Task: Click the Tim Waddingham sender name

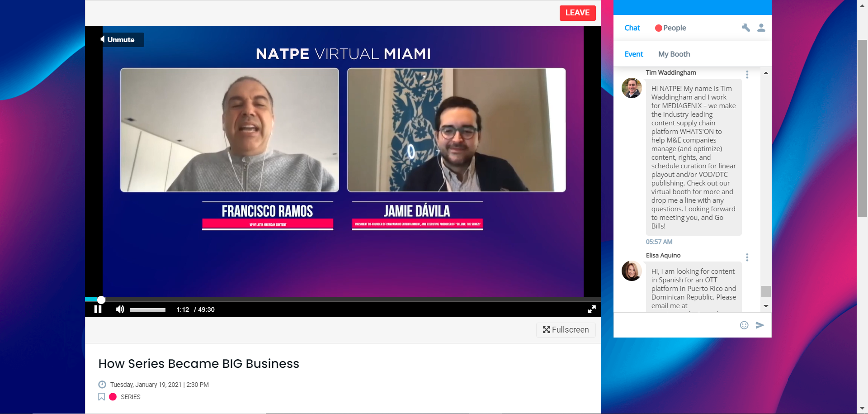Action: (671, 72)
